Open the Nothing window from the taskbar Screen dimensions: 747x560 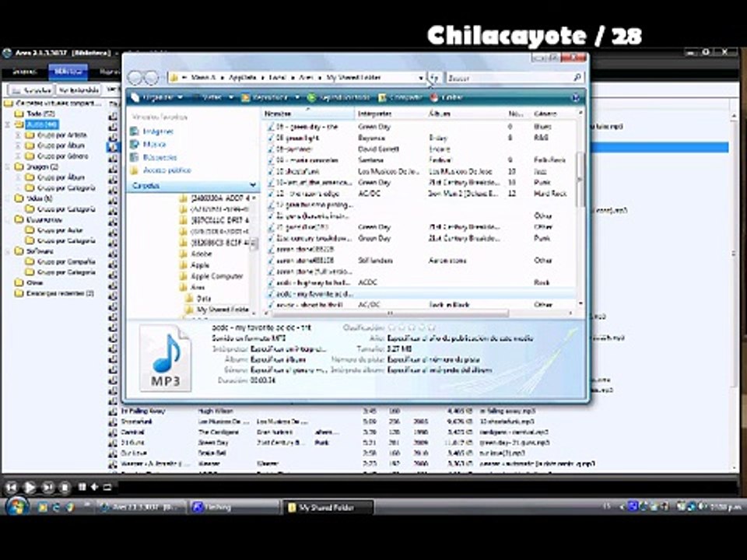click(234, 508)
